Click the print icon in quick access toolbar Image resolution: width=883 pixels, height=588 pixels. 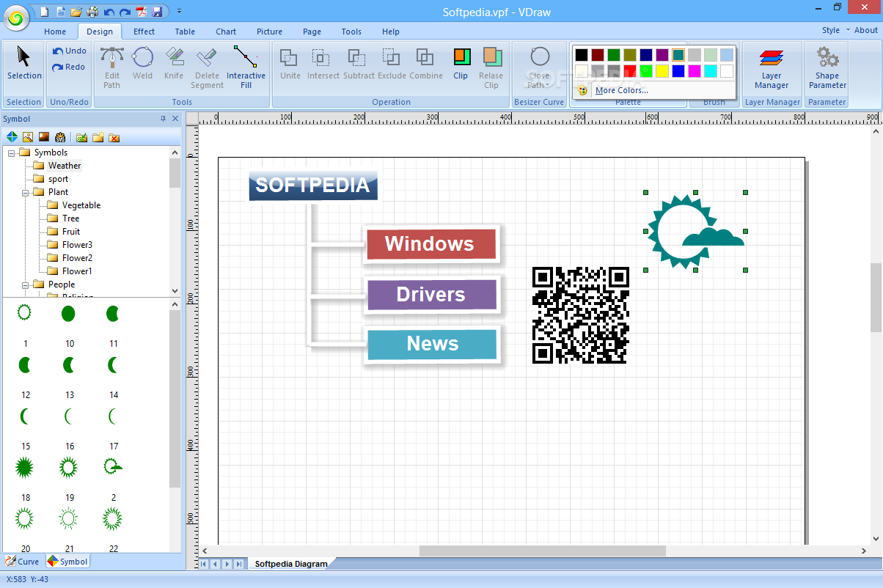point(92,12)
